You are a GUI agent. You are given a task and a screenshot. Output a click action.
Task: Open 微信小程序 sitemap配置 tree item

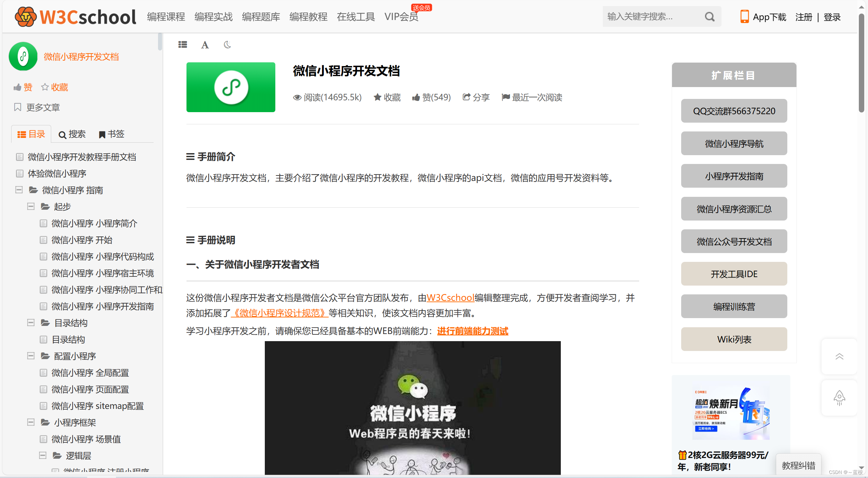98,406
